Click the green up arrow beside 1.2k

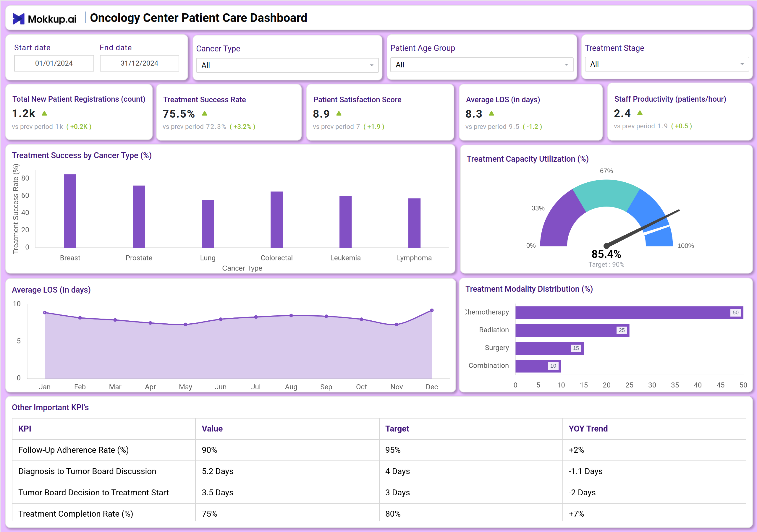[45, 113]
